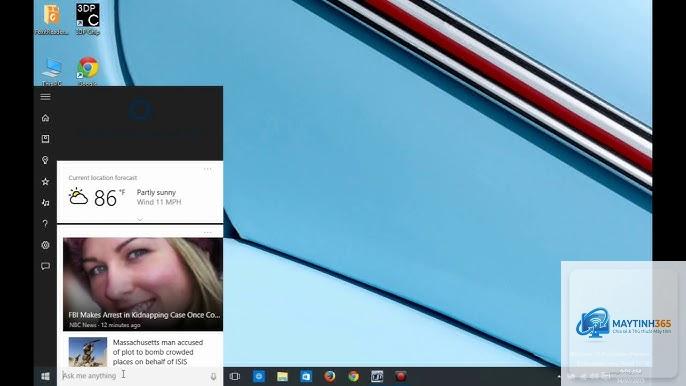The height and width of the screenshot is (386, 686).
Task: Click the Cortana circle logo
Action: point(140,110)
